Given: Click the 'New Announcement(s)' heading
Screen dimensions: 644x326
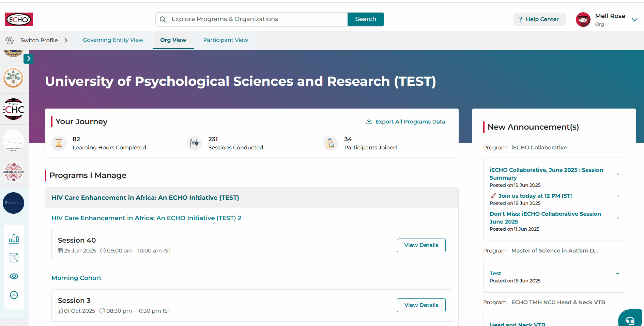Looking at the screenshot, I should coord(533,127).
